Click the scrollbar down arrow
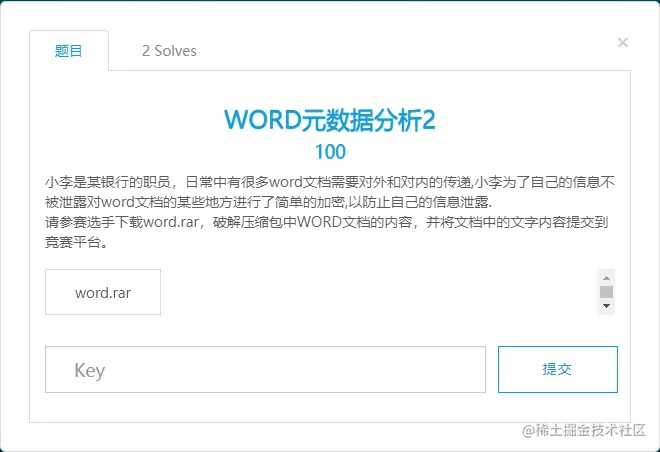 [x=606, y=306]
